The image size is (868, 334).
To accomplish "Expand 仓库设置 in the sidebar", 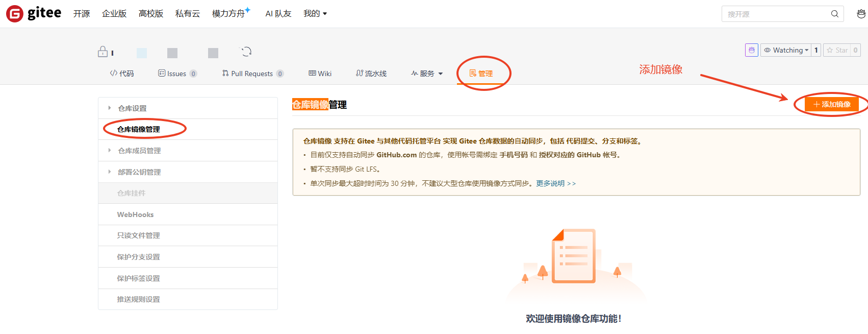I will [132, 108].
